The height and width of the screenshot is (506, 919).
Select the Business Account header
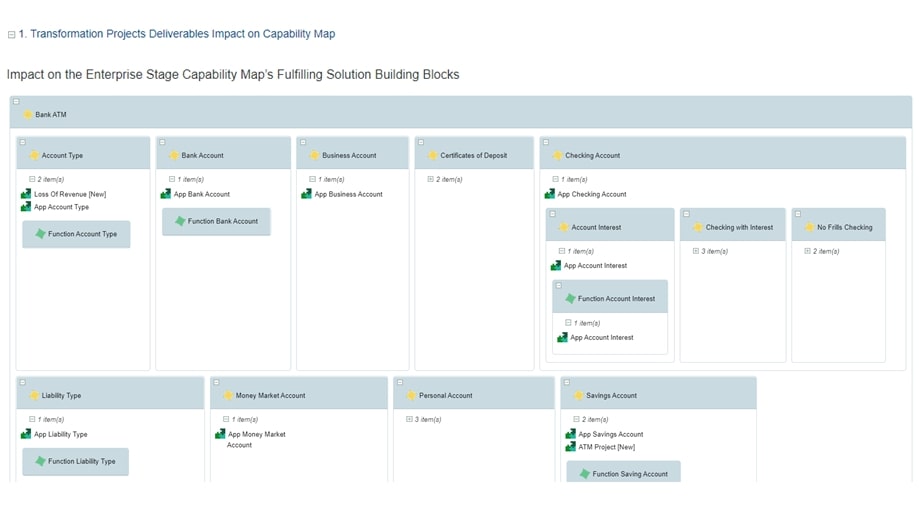(x=349, y=156)
